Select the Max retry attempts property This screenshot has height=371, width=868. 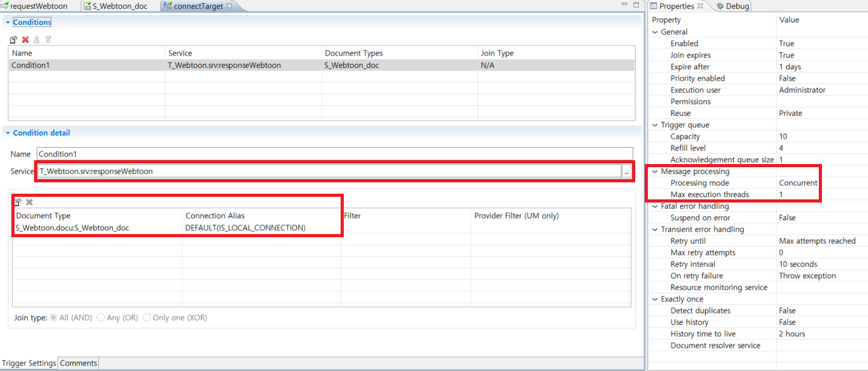coord(758,252)
